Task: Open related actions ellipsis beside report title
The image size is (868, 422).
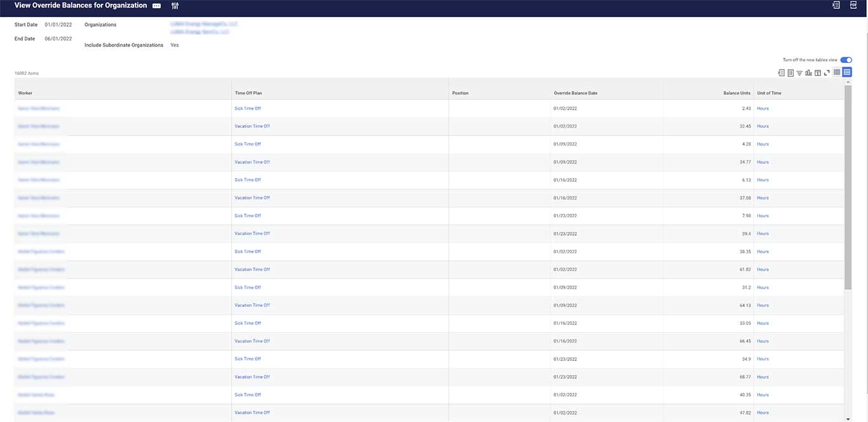Action: (x=157, y=6)
